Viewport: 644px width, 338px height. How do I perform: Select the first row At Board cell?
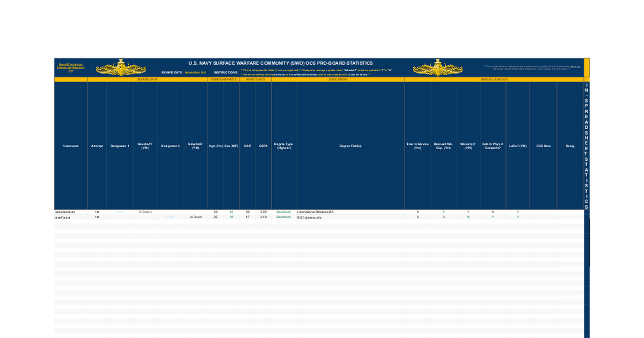[145, 212]
